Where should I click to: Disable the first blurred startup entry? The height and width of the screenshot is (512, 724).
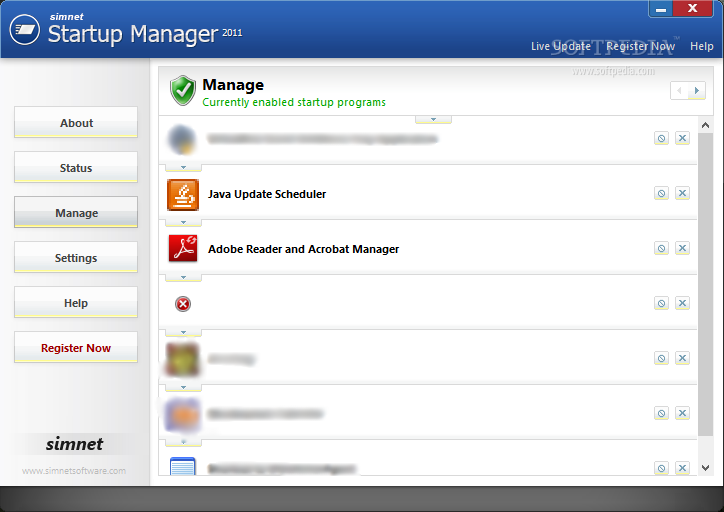pos(661,138)
